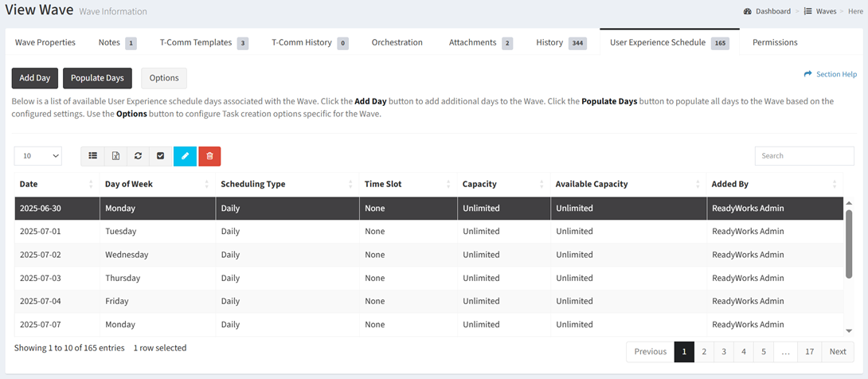Click the Dashboard gauge icon in breadcrumb
This screenshot has height=379, width=868.
(x=748, y=12)
